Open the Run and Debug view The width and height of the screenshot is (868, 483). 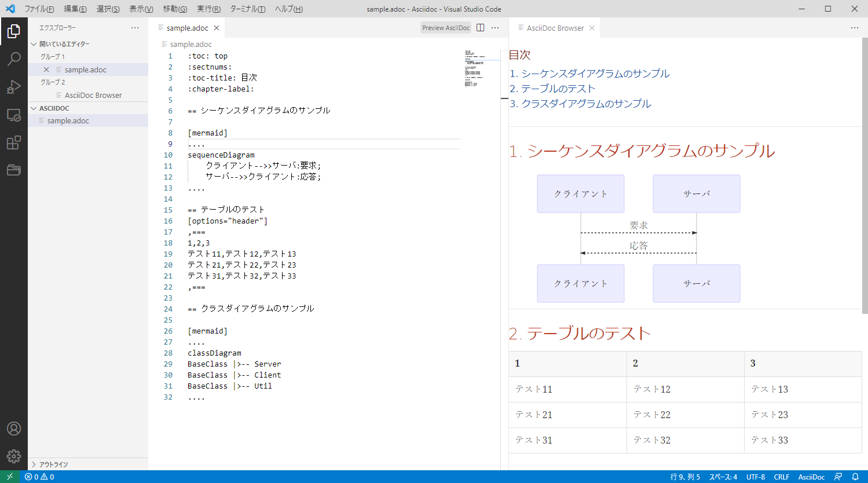pyautogui.click(x=14, y=87)
